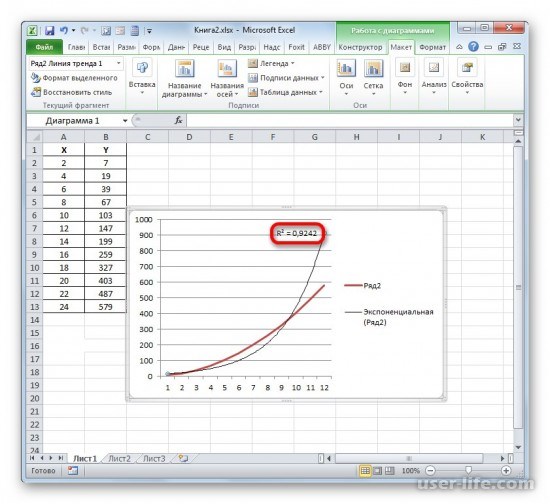Screen dimensions: 550x504
Task: Click the Select All corner button
Action: point(35,137)
